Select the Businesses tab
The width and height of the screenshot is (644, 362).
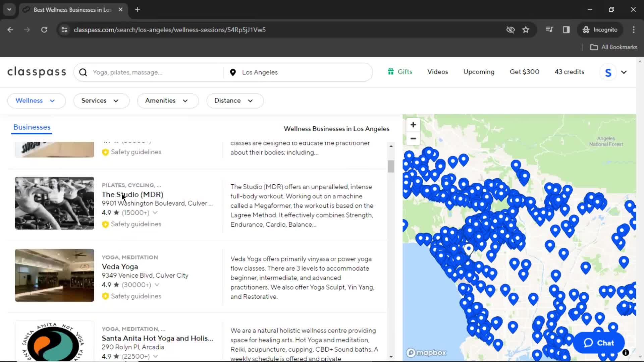click(x=32, y=127)
